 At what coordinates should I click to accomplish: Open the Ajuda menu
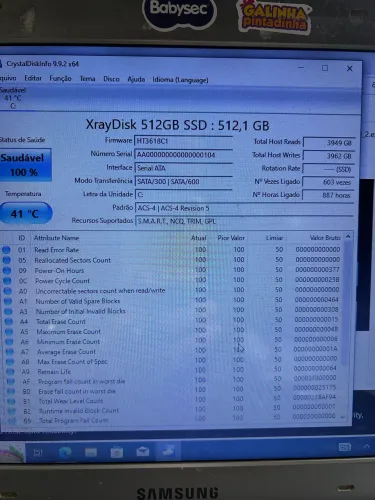point(136,79)
